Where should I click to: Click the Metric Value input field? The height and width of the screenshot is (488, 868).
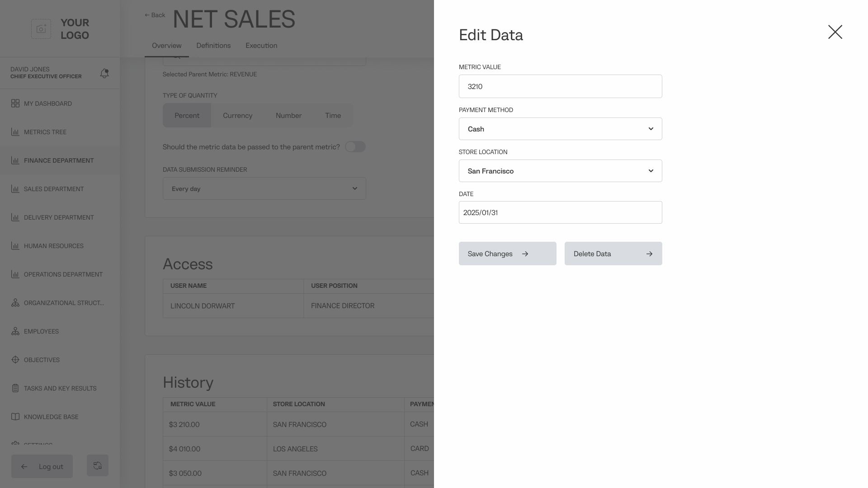[560, 86]
